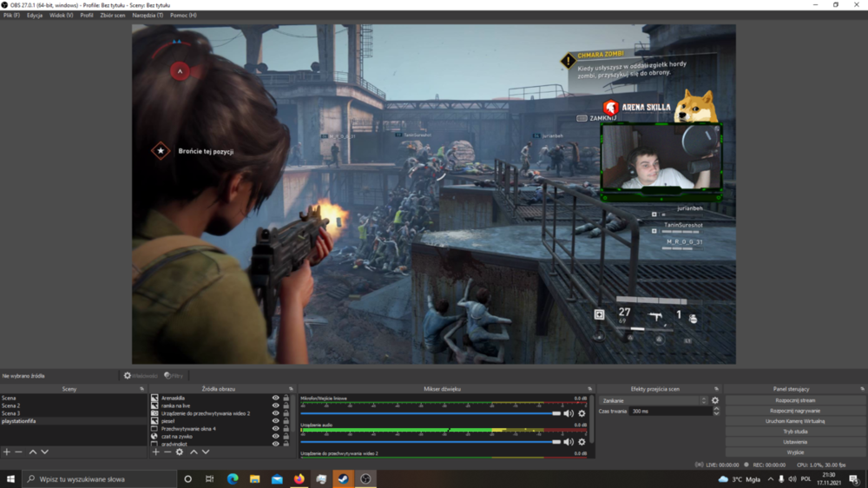
Task: Select Scena in scenes list
Action: pyautogui.click(x=73, y=398)
